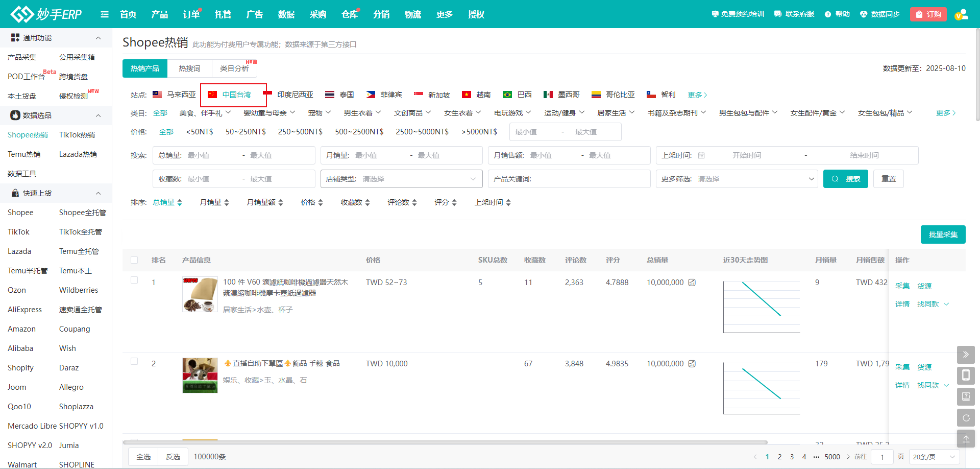This screenshot has width=980, height=469.
Task: Expand 找同款 dropdown for row 1
Action: (933, 304)
